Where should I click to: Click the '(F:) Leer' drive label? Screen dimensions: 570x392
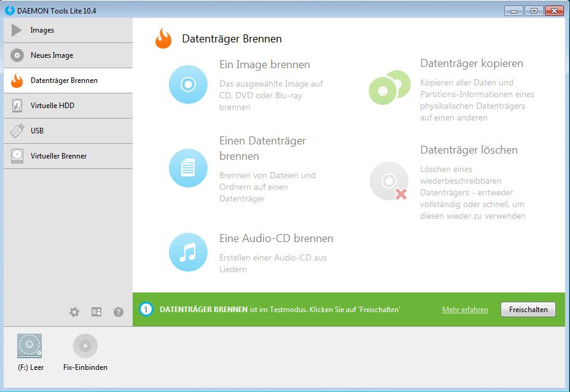(x=31, y=367)
